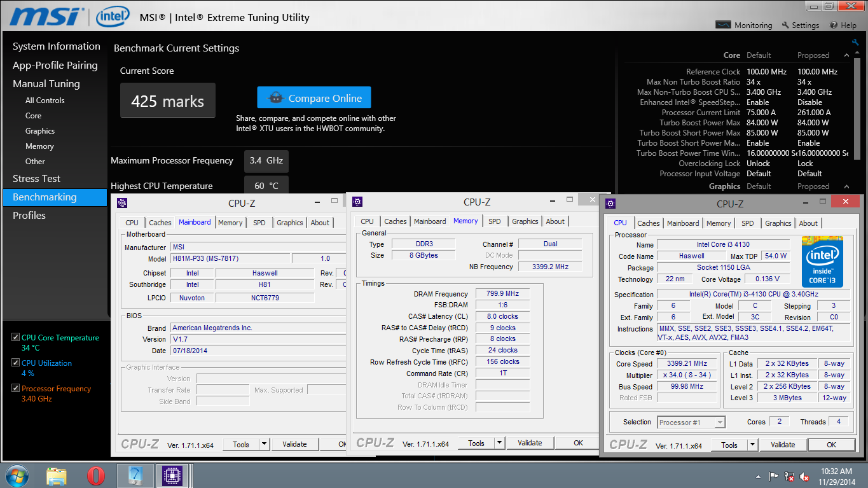868x488 pixels.
Task: Click the Core Speed value 3399.21 MHz
Action: tap(688, 364)
